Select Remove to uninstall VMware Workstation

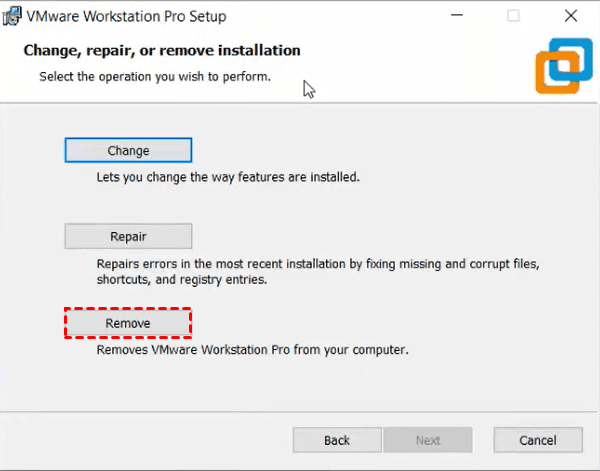pyautogui.click(x=128, y=324)
